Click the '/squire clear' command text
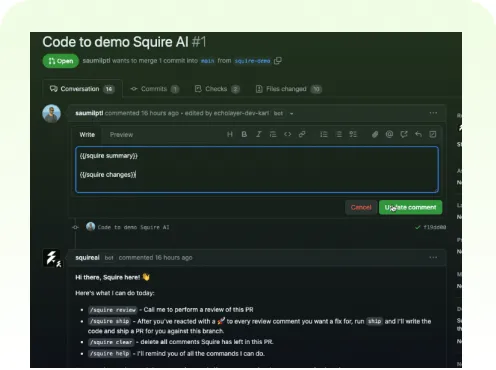Screen dimensions: 496x370 pyautogui.click(x=111, y=342)
